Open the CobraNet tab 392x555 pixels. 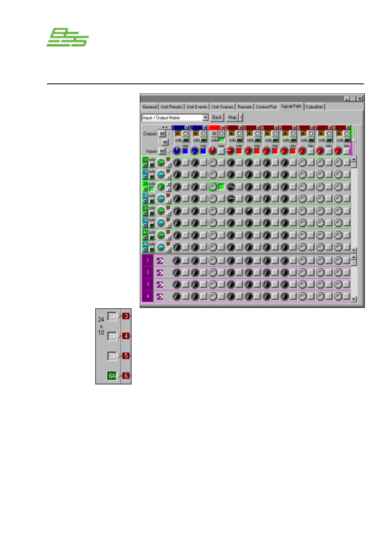[x=314, y=107]
